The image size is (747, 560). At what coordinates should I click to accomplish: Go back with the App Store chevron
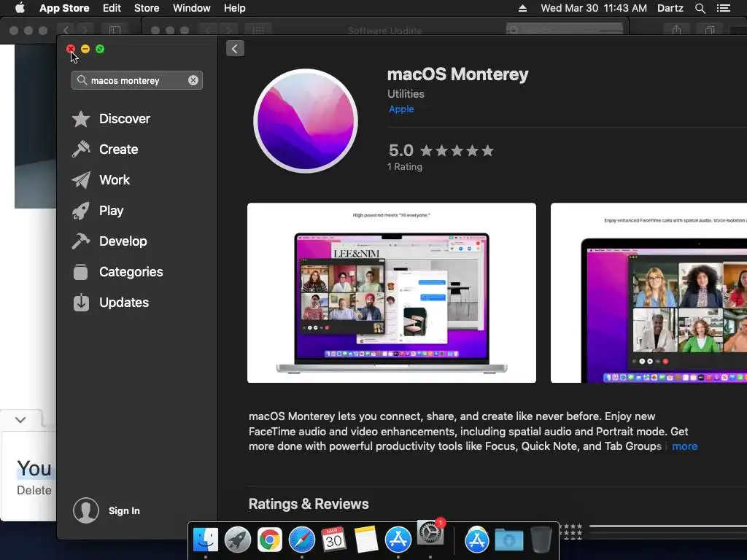(x=235, y=49)
